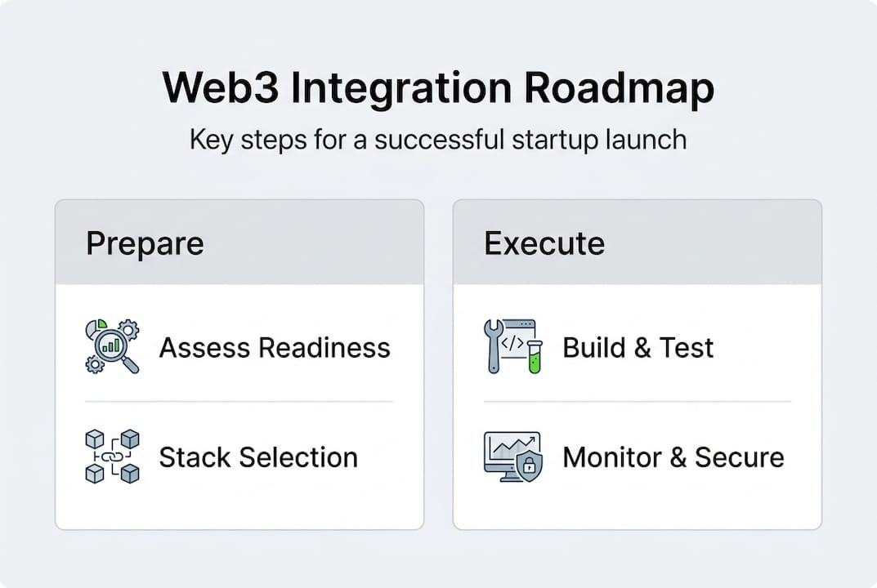Click the wrench in the Build & Test icon
Image resolution: width=877 pixels, height=588 pixels.
point(493,345)
